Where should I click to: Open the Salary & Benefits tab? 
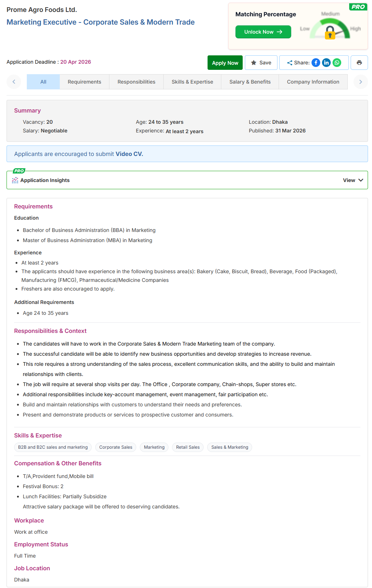[250, 82]
